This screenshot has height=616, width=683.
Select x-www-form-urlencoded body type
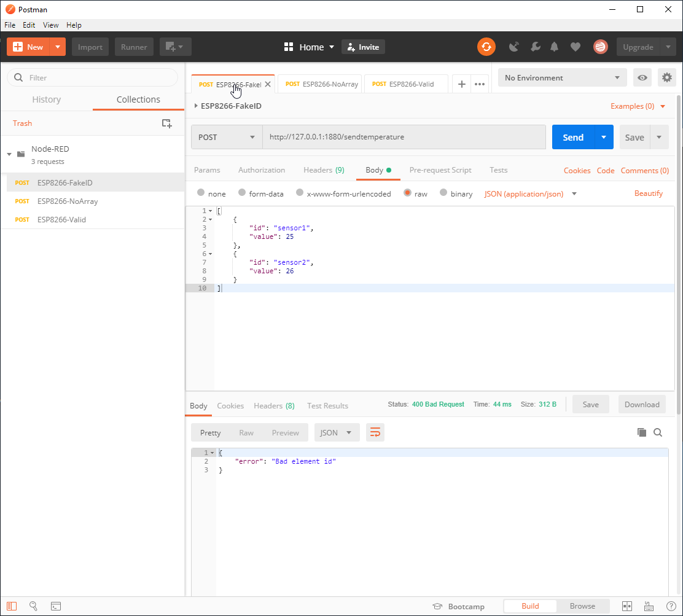coord(300,192)
